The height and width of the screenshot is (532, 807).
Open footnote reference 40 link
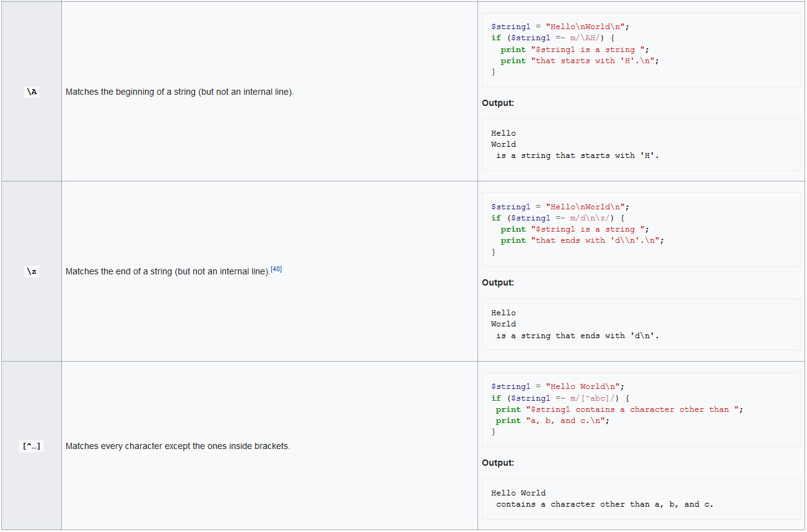(x=276, y=269)
